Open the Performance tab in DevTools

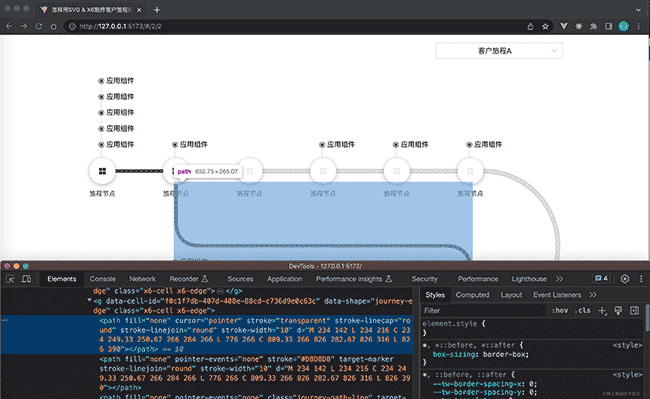coord(478,279)
